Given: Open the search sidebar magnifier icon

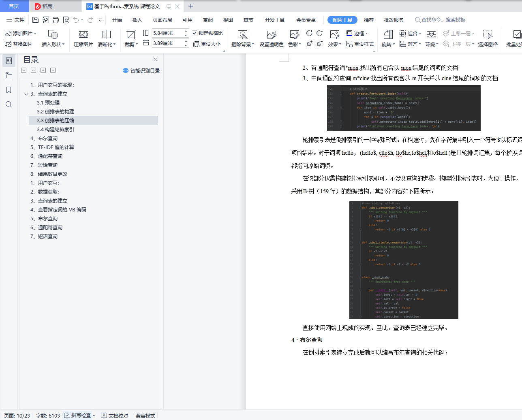Looking at the screenshot, I should point(9,104).
